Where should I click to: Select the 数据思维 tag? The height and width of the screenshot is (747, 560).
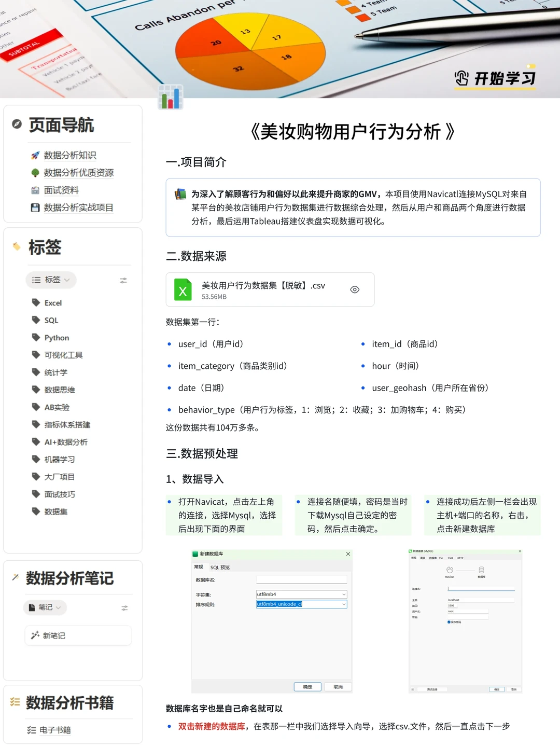(60, 390)
